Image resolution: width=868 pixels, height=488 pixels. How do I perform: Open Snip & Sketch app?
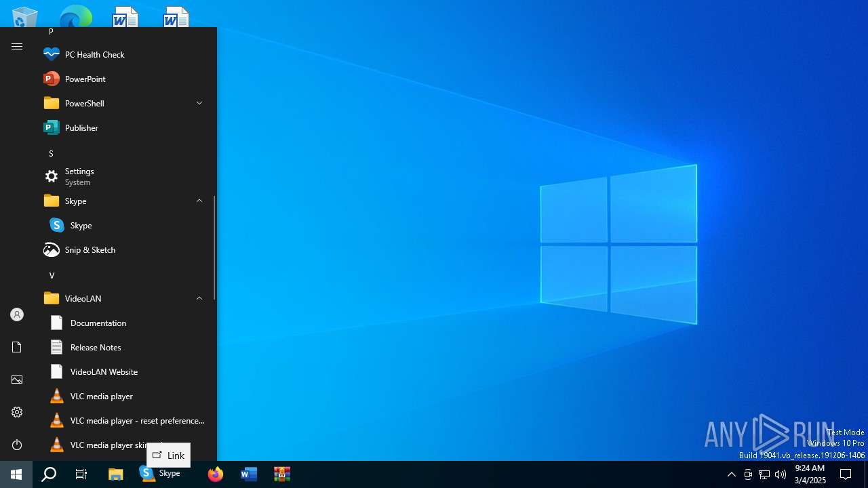coord(123,249)
